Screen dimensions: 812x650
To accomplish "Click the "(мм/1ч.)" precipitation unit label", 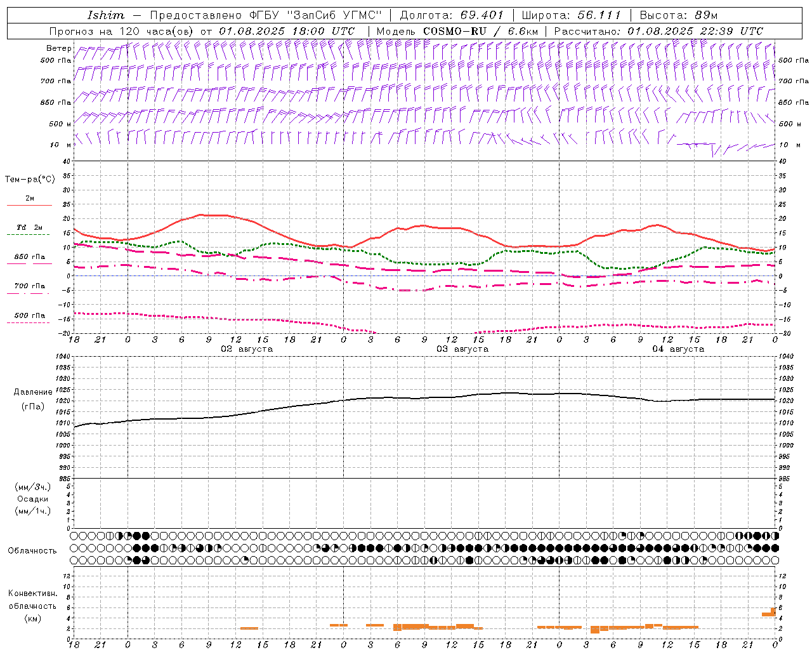I will point(33,511).
